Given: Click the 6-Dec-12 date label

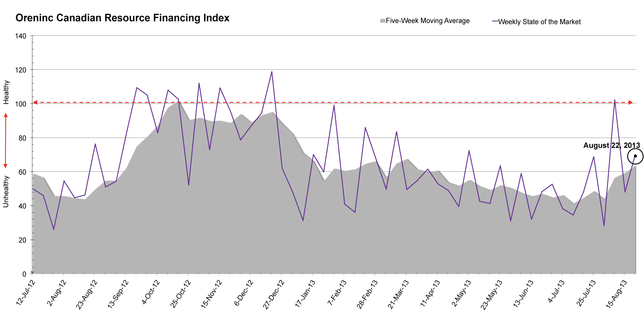Looking at the screenshot, I should tap(244, 293).
